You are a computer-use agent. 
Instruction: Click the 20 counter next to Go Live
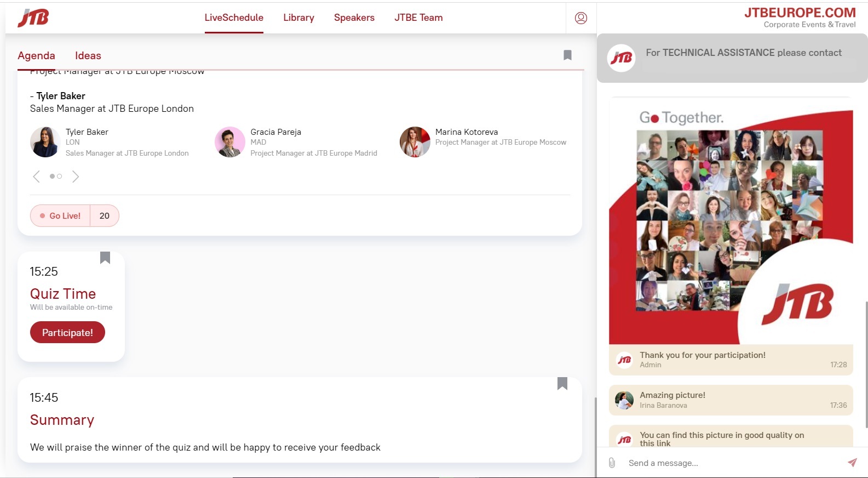coord(105,216)
